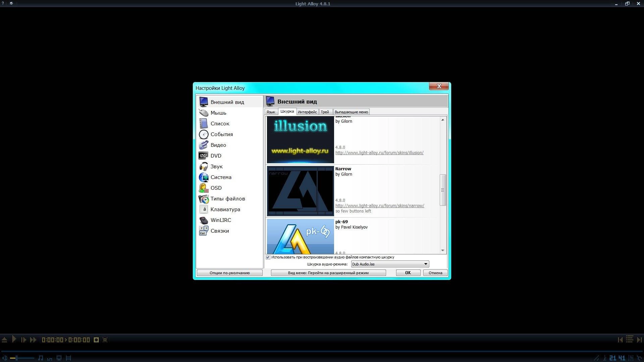Select the pk-69 skin thumbnail
Screen dimensions: 644x362
point(301,237)
